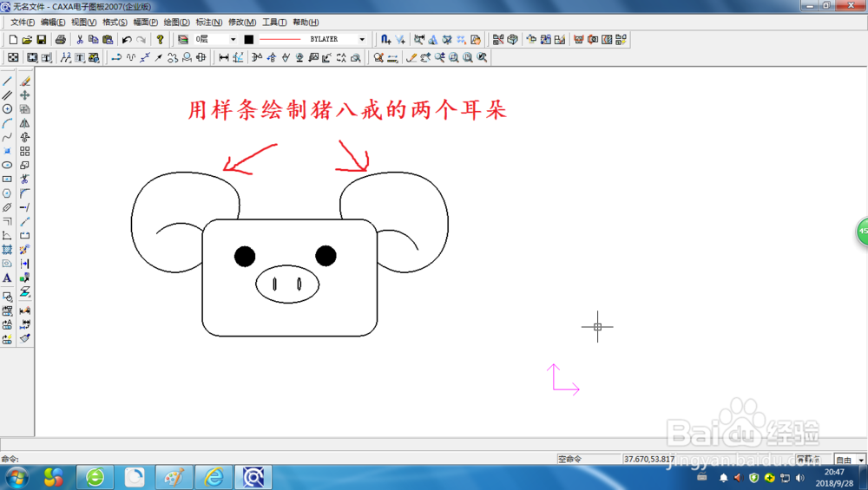Viewport: 868px width, 490px height.
Task: Select the Polygon drawing tool
Action: pyautogui.click(x=7, y=193)
